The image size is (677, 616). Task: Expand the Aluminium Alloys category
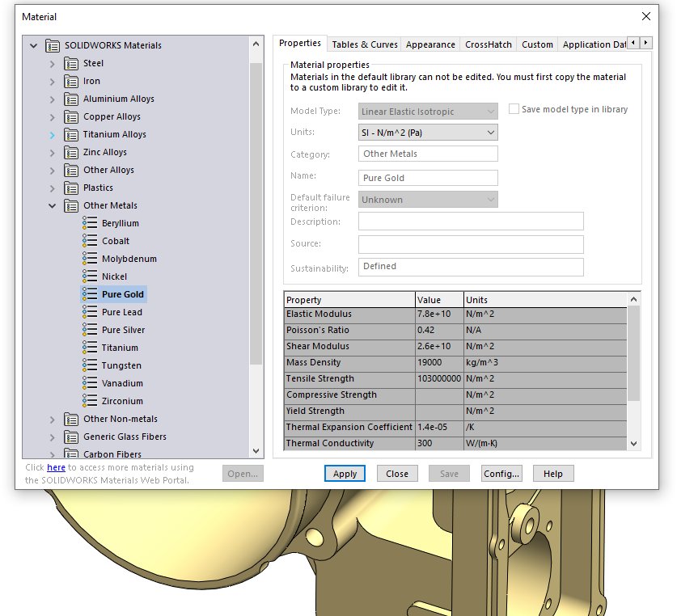click(x=53, y=99)
